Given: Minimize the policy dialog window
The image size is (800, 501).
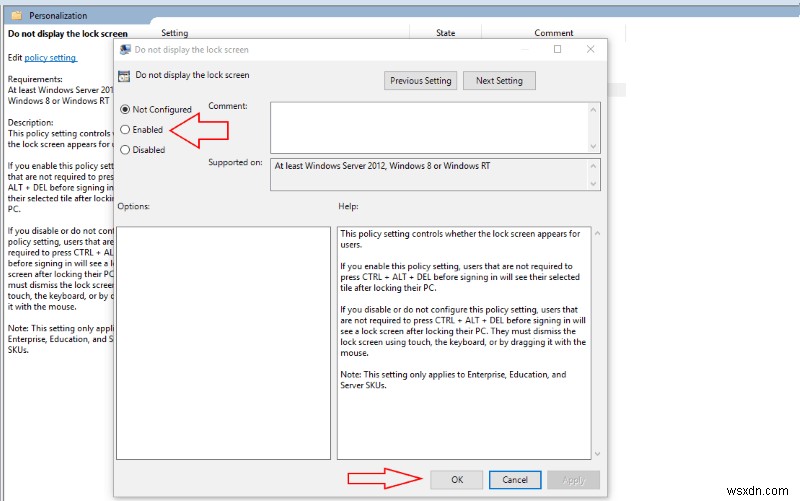Looking at the screenshot, I should click(x=525, y=49).
